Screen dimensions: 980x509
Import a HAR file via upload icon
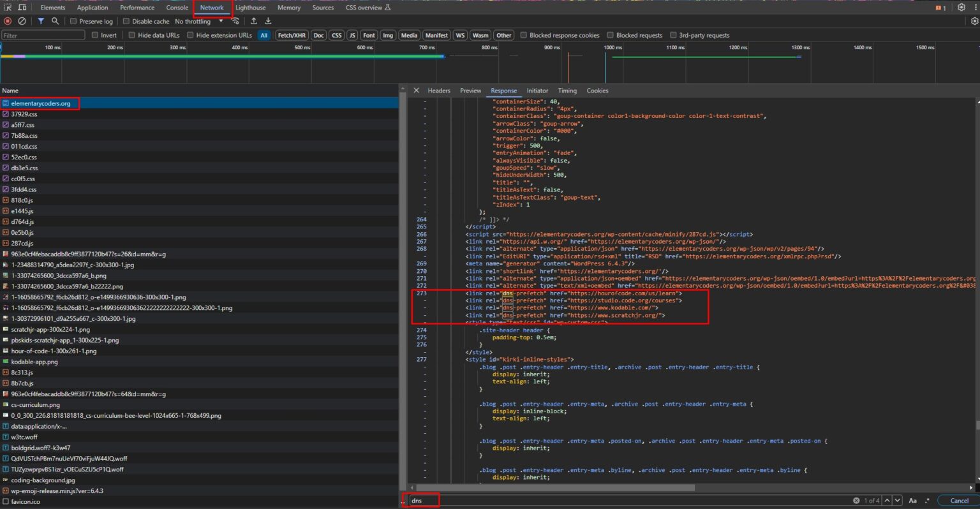253,21
